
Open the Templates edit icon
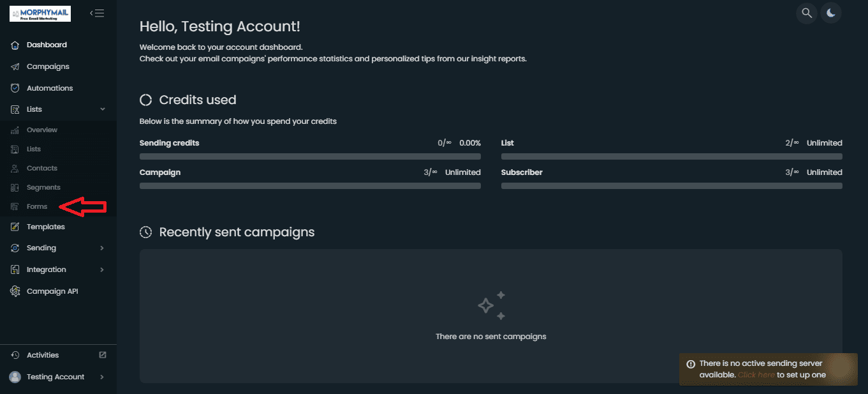[x=15, y=227]
